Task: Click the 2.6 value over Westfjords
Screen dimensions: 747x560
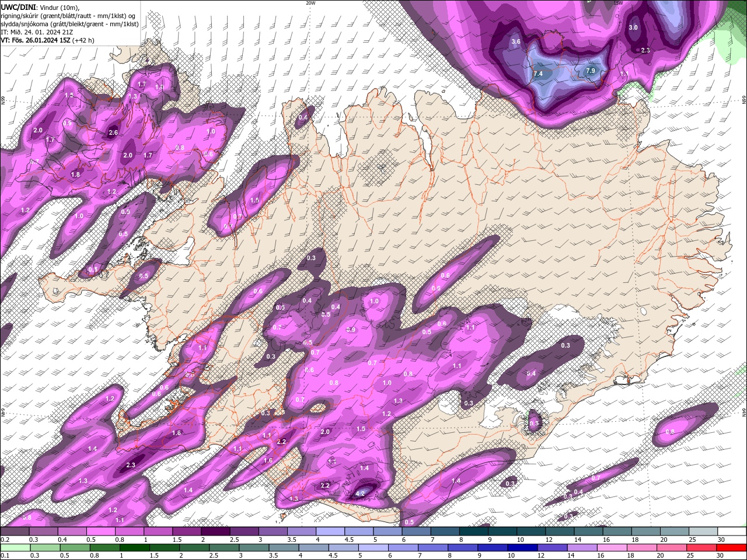Action: coord(113,133)
